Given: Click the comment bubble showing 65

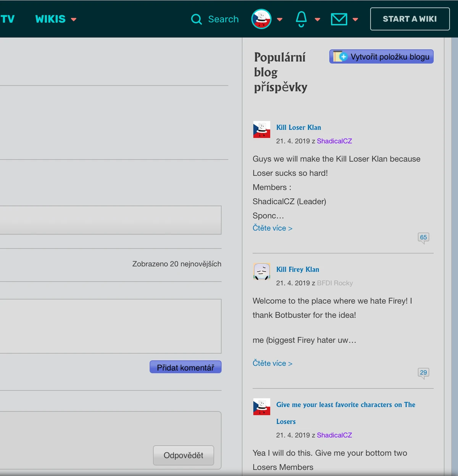Looking at the screenshot, I should (423, 237).
